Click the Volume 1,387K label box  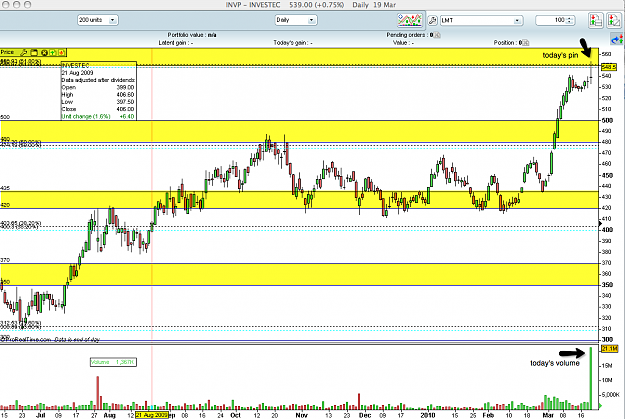click(x=113, y=362)
